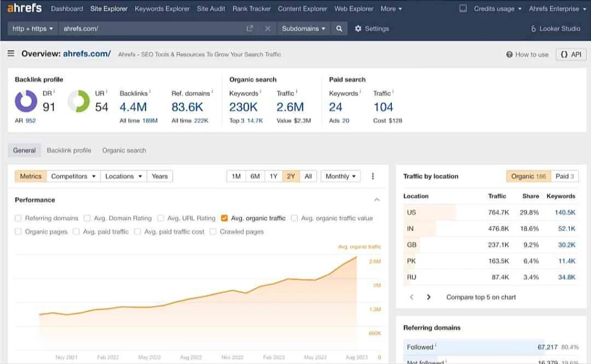Open Site Explorer
Image resolution: width=591 pixels, height=364 pixels.
(x=109, y=8)
